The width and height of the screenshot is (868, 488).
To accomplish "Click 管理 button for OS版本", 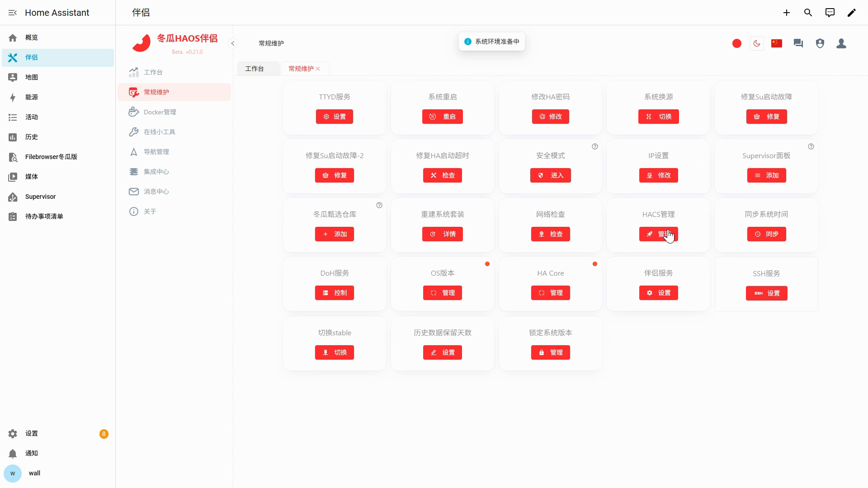I will click(443, 293).
